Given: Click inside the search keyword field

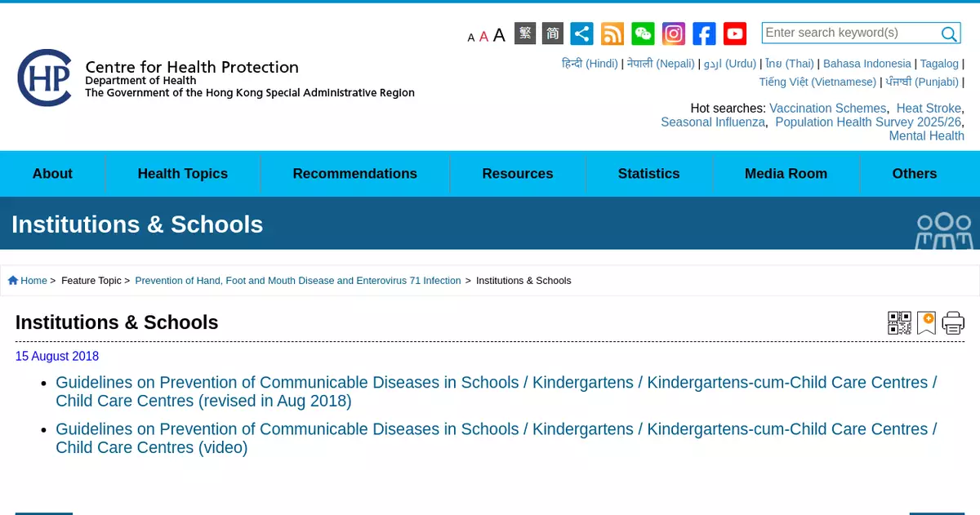Looking at the screenshot, I should [851, 33].
